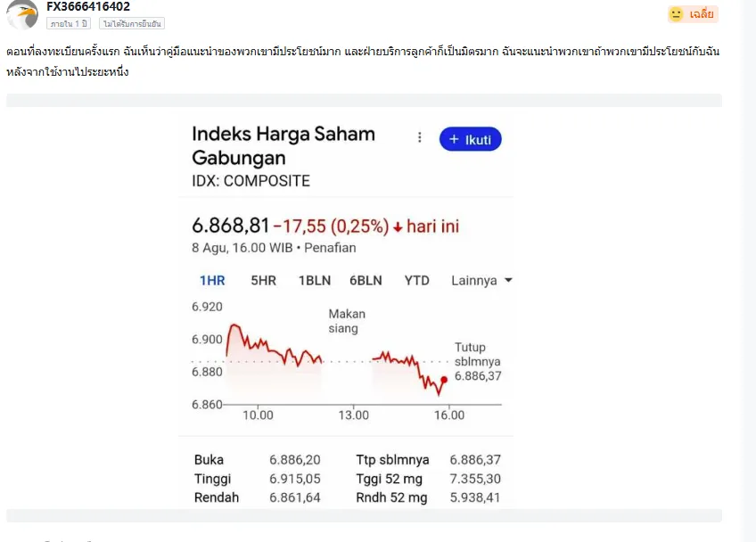Click the eagle profile avatar
Image resolution: width=756 pixels, height=542 pixels.
pos(21,14)
